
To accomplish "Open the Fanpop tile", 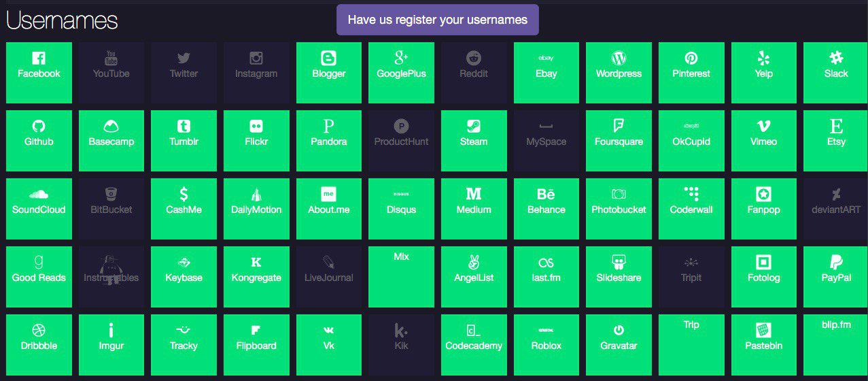I will [x=764, y=209].
